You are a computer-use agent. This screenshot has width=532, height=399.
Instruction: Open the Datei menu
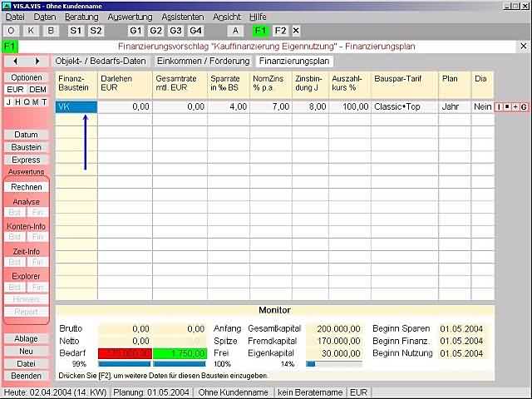click(15, 17)
